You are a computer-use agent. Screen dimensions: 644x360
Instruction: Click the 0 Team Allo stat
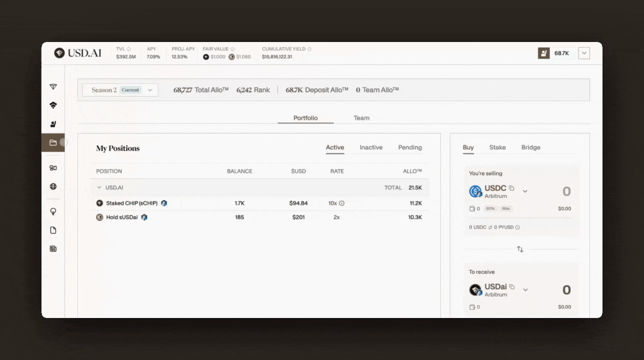(x=377, y=90)
